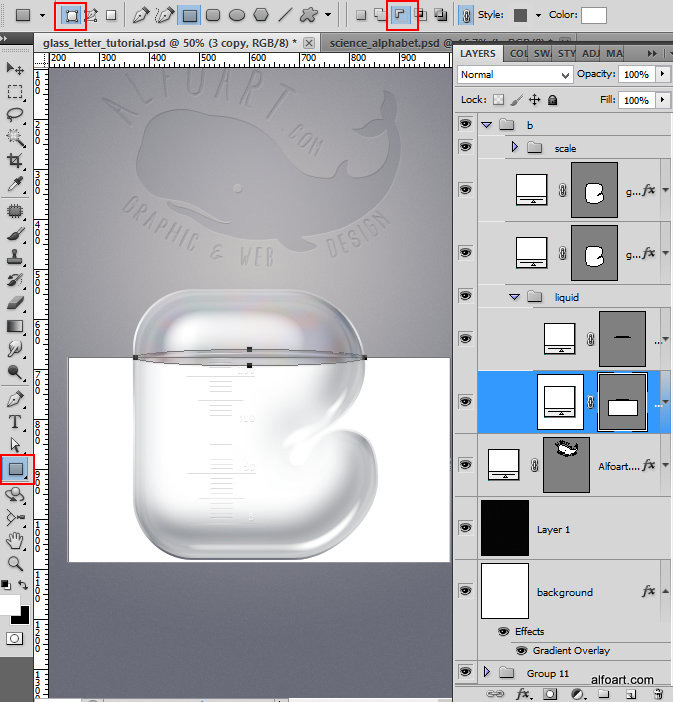673x702 pixels.
Task: Click the Color swatch in options bar
Action: [594, 15]
